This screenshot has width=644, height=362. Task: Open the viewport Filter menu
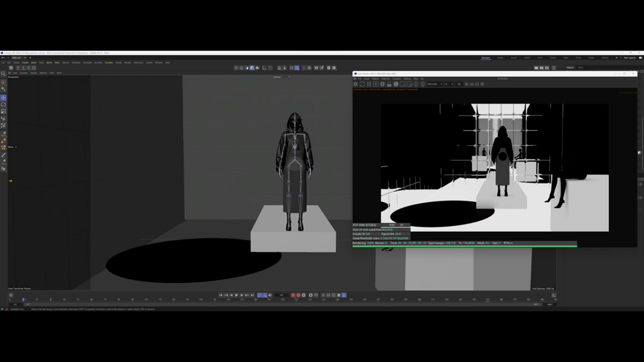click(52, 73)
